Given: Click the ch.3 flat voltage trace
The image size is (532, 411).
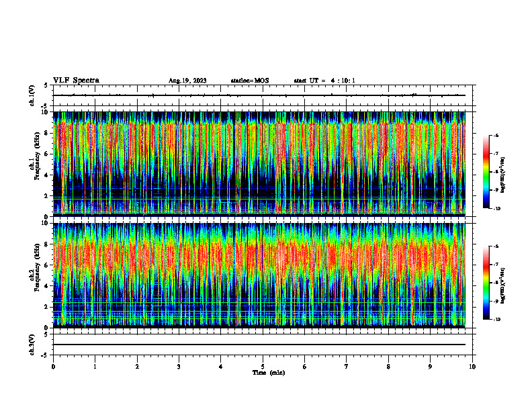Looking at the screenshot, I should pos(259,345).
